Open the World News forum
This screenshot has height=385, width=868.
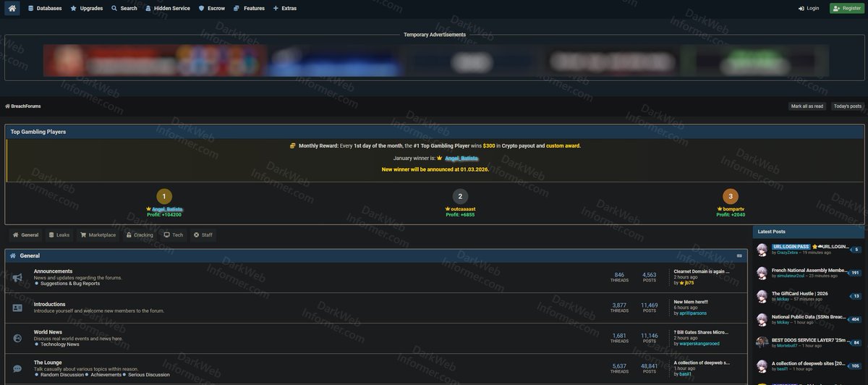(48, 332)
